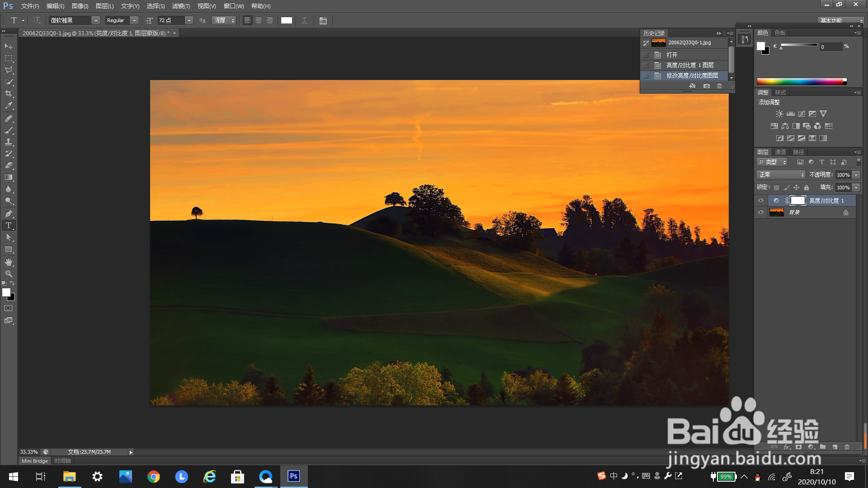Switch to the 通道 tab
The width and height of the screenshot is (868, 488).
(x=780, y=152)
